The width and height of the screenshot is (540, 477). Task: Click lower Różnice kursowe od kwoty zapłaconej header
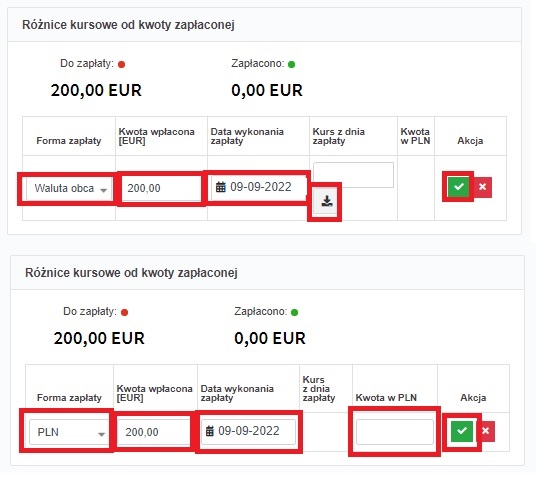131,273
